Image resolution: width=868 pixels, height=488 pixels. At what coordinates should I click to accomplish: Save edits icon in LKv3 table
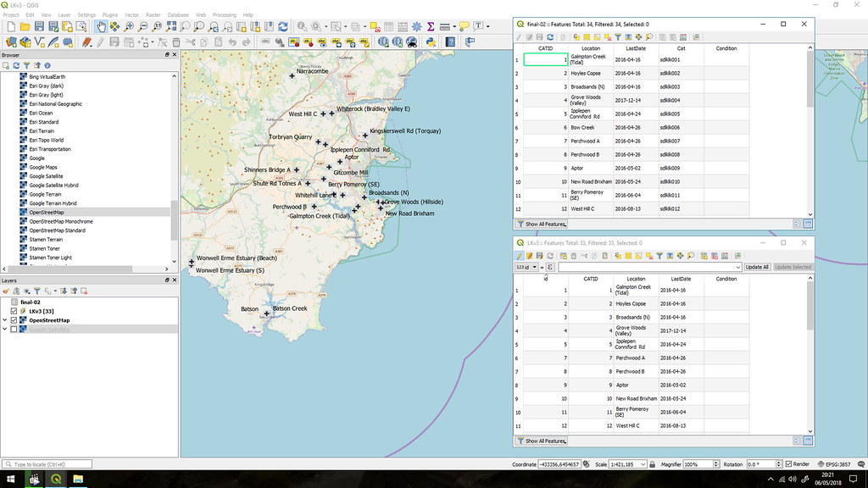pos(539,256)
